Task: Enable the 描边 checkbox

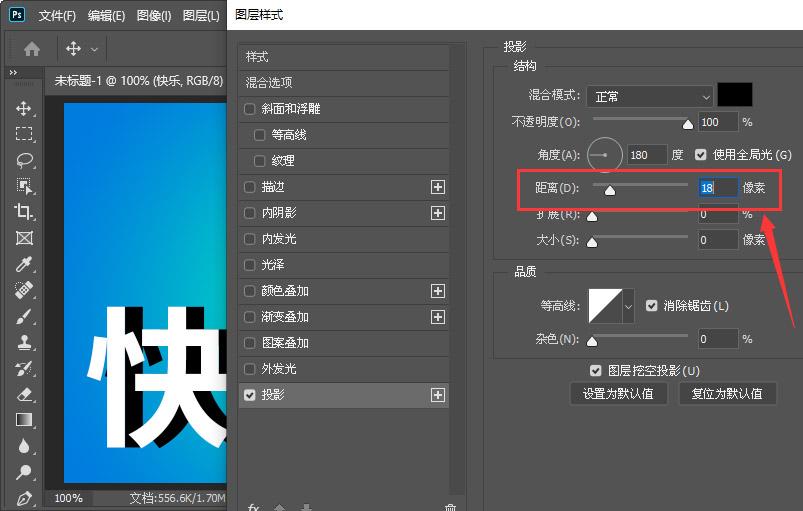Action: [x=249, y=187]
